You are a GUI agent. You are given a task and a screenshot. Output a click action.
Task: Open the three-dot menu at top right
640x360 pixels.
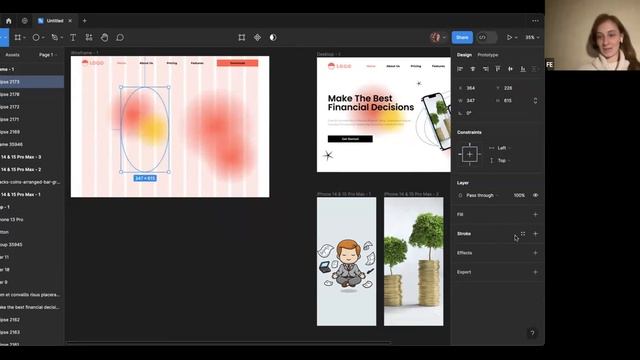tap(535, 21)
